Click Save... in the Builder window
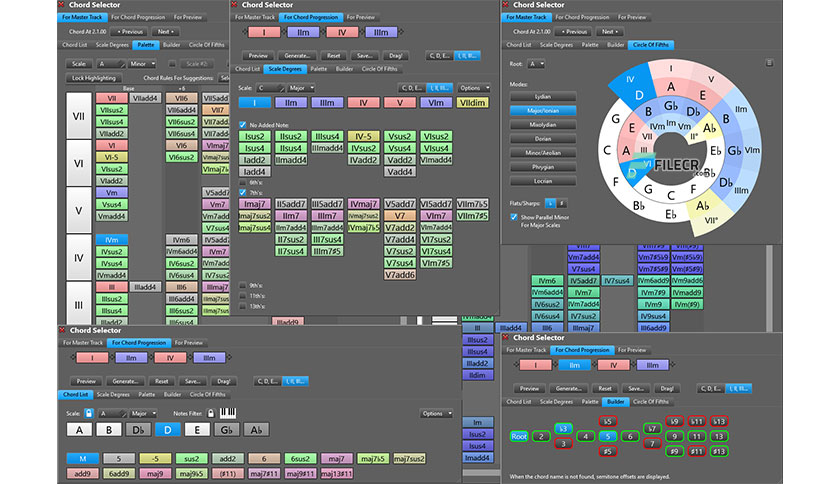Screen dimensions: 836x484 click(636, 388)
